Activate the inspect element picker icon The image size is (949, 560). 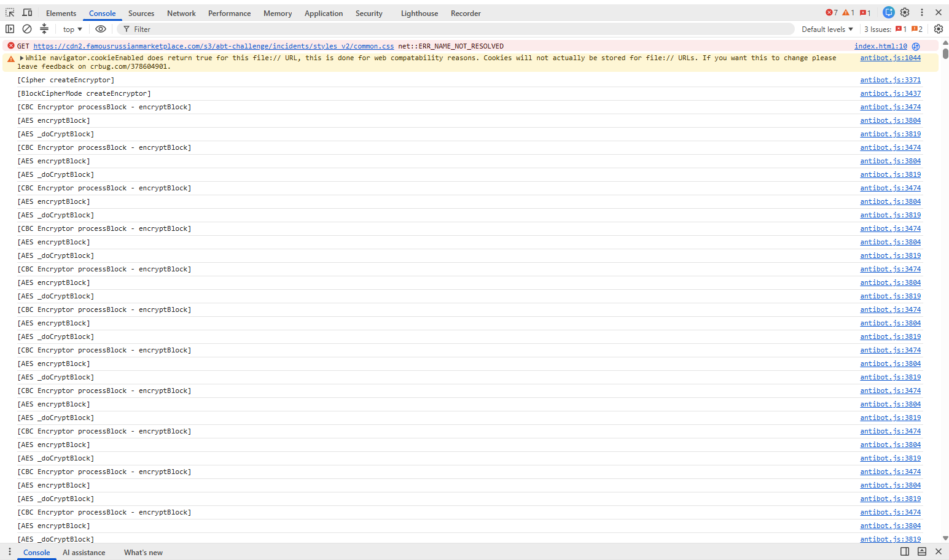tap(10, 13)
